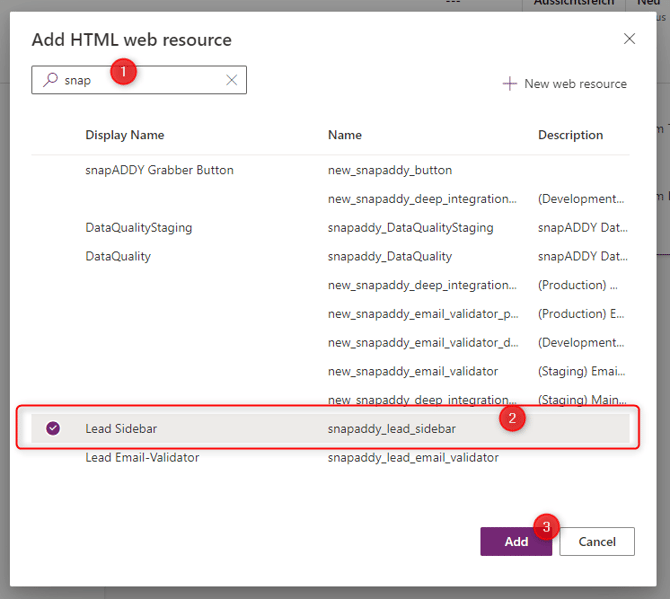Focus the search field containing 'snap'
Viewport: 670px width, 599px height.
(140, 80)
